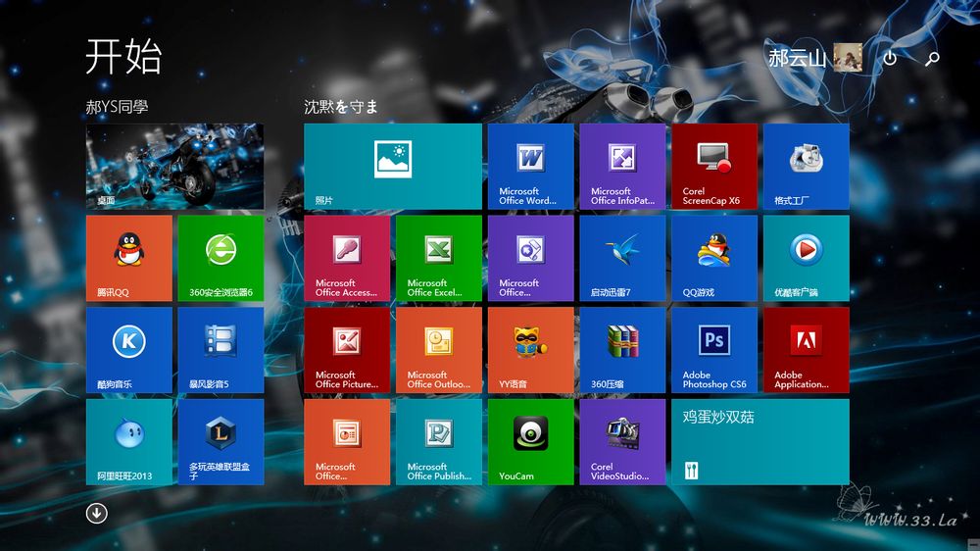
Task: Click user account name 郝云山
Action: pos(797,58)
